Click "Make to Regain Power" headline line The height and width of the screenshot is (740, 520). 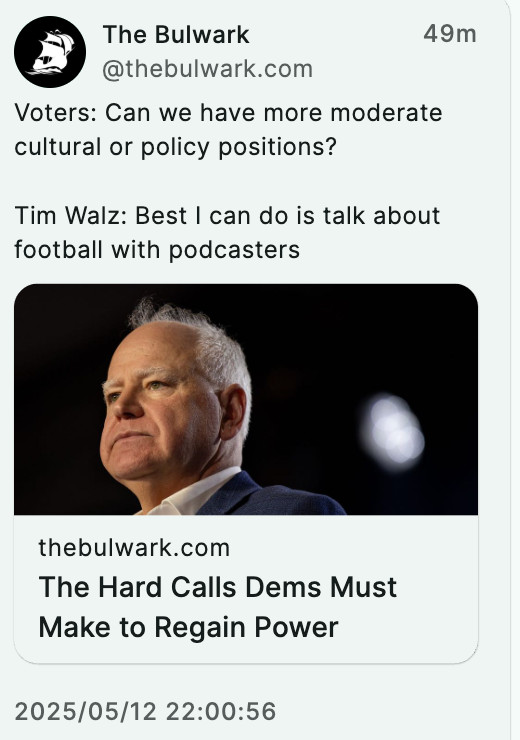(x=188, y=628)
